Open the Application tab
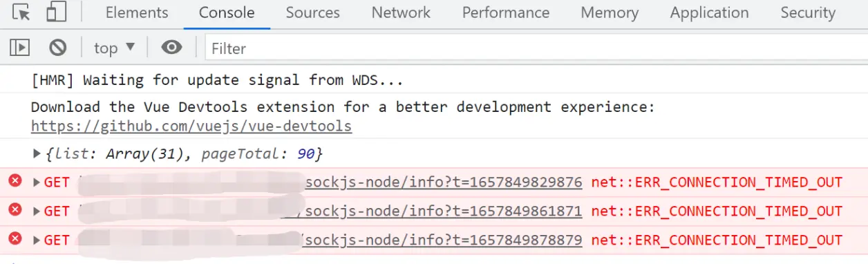Viewport: 868px width, 264px height. (x=709, y=12)
